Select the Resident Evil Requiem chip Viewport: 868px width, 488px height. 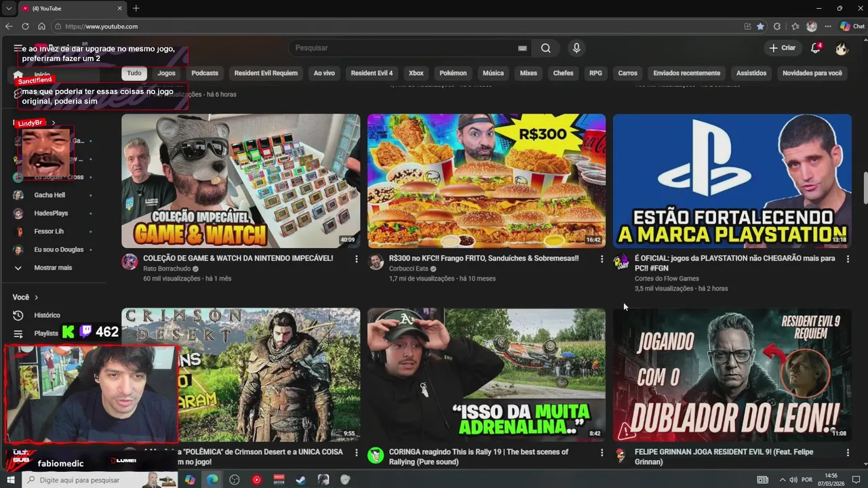point(266,73)
